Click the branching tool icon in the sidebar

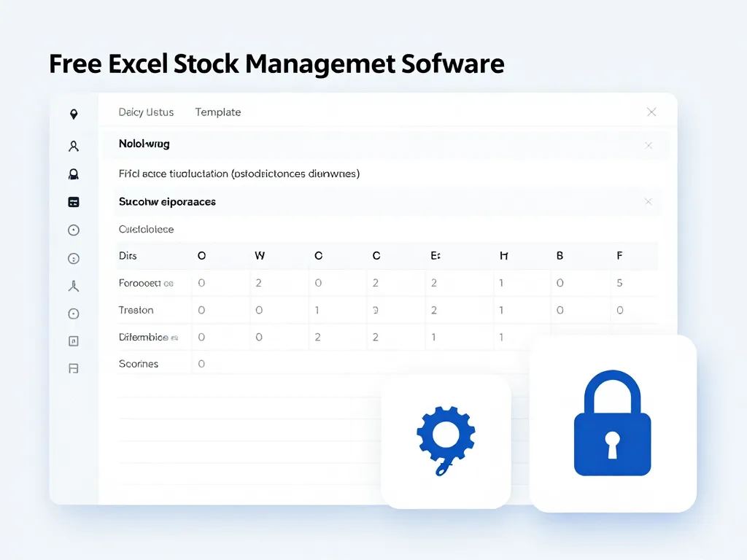[x=73, y=285]
